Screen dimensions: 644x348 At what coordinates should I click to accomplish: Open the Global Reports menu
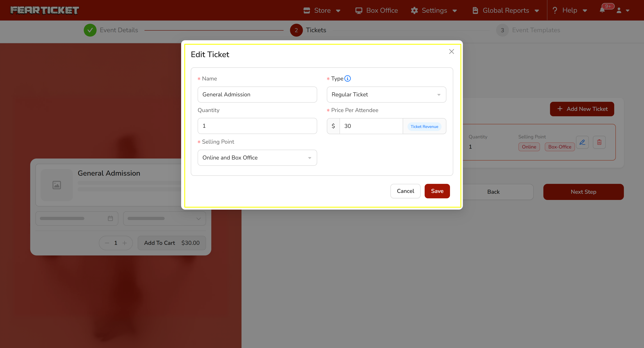click(x=506, y=10)
